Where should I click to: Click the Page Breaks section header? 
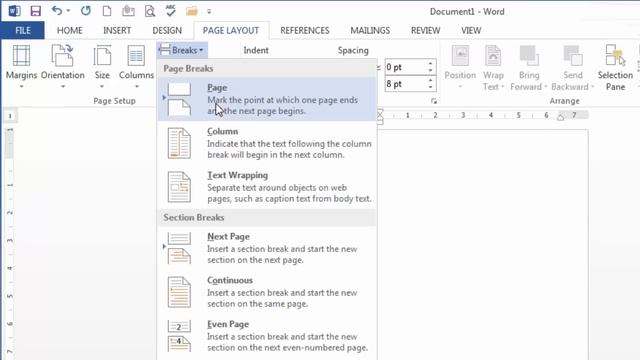[267, 69]
